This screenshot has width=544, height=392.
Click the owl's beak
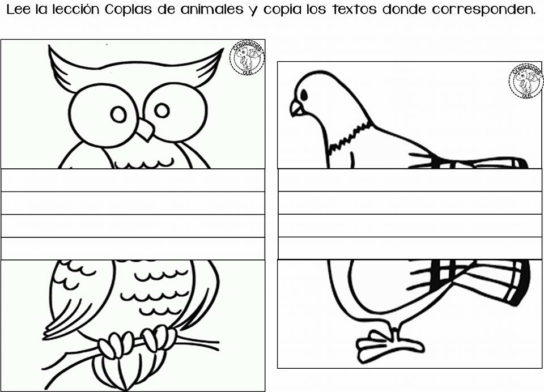(x=145, y=130)
